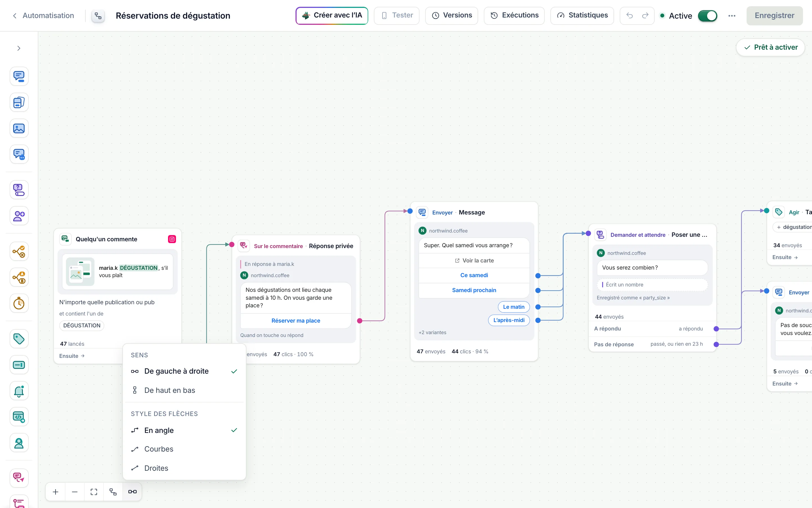Select Courbes arrow style

click(x=184, y=449)
